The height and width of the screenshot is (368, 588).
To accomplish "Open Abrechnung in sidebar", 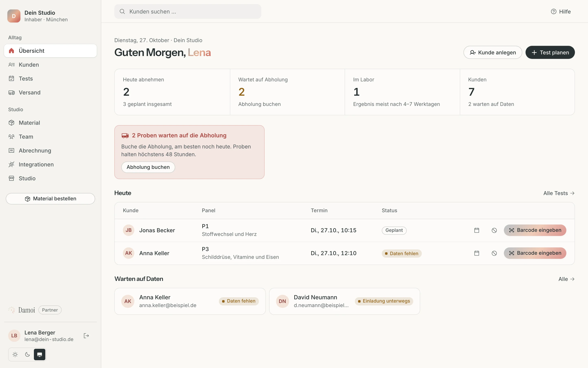I will click(50, 150).
